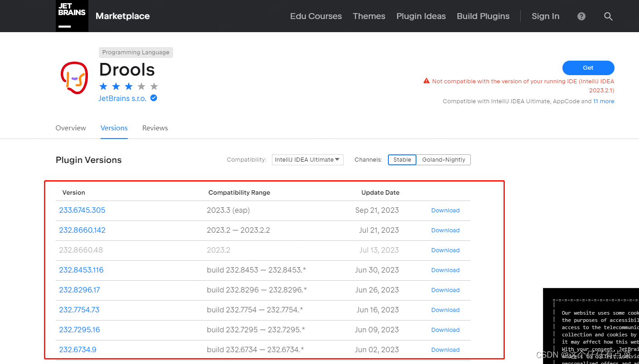639x364 pixels.
Task: Switch to the Overview tab
Action: point(71,128)
